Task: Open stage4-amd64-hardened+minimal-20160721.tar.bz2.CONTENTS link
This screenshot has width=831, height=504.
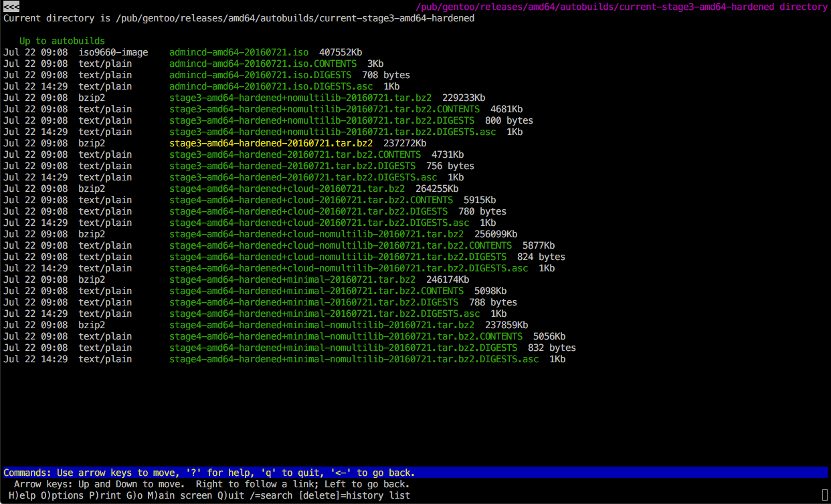Action: point(316,291)
